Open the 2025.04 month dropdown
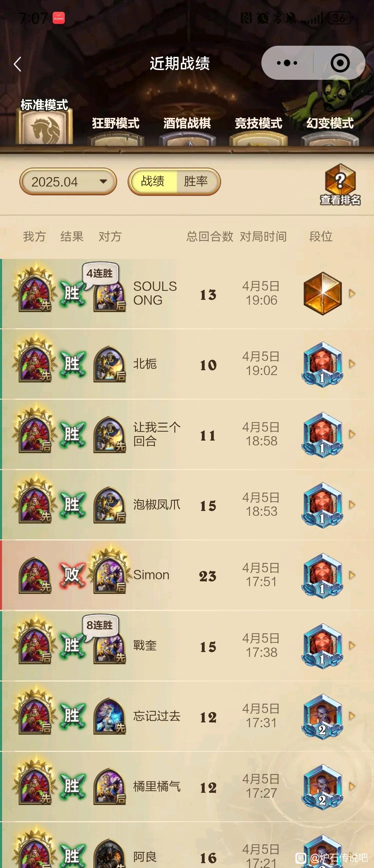This screenshot has width=374, height=868. click(68, 182)
